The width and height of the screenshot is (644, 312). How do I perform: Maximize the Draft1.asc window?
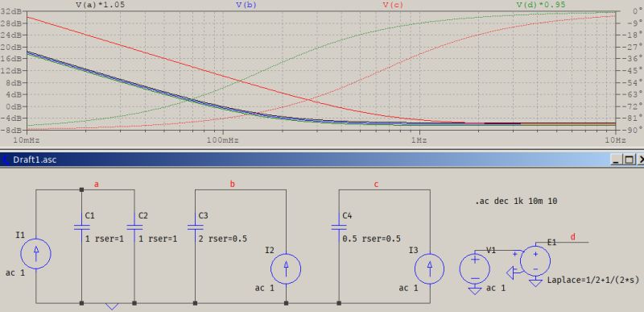click(x=629, y=160)
